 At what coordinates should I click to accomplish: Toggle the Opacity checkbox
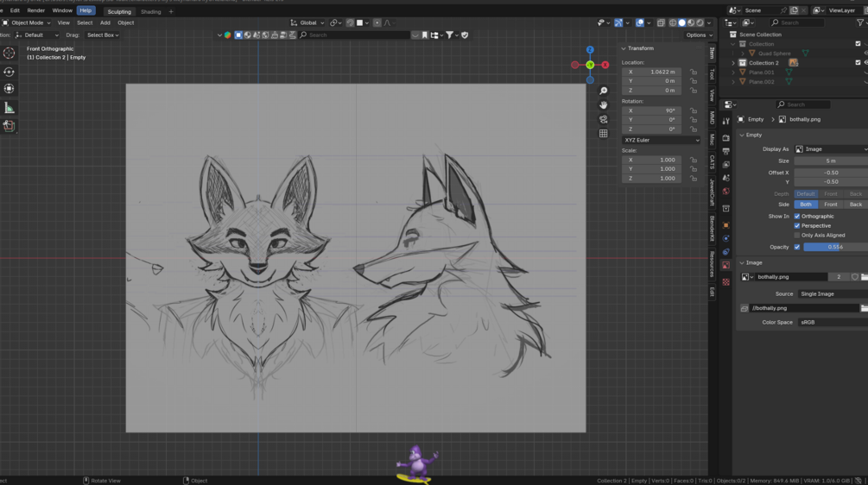pyautogui.click(x=797, y=247)
